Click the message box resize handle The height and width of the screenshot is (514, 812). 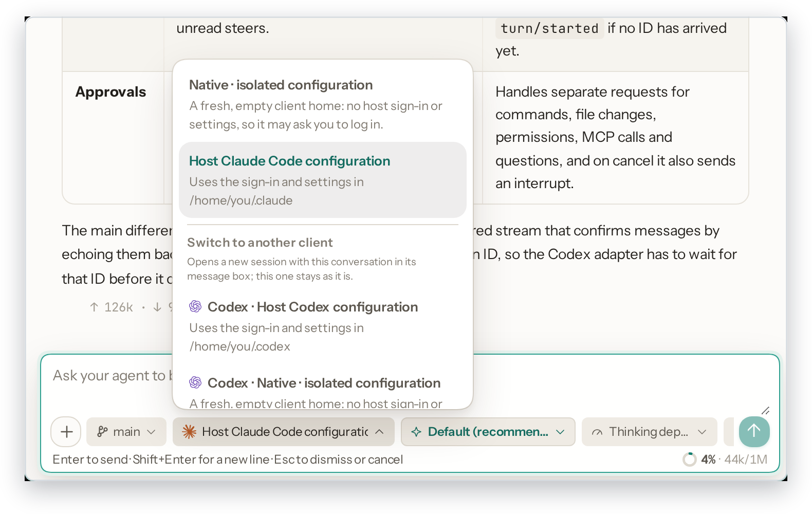pos(765,410)
